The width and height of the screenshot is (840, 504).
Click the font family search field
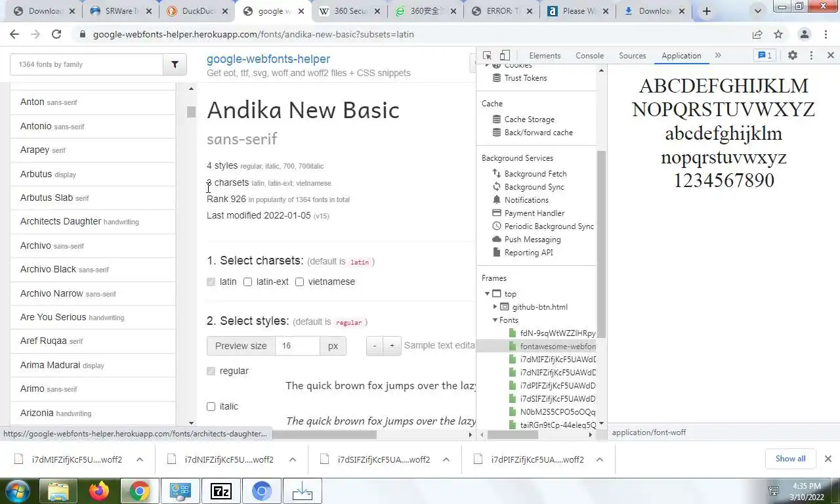pos(87,64)
